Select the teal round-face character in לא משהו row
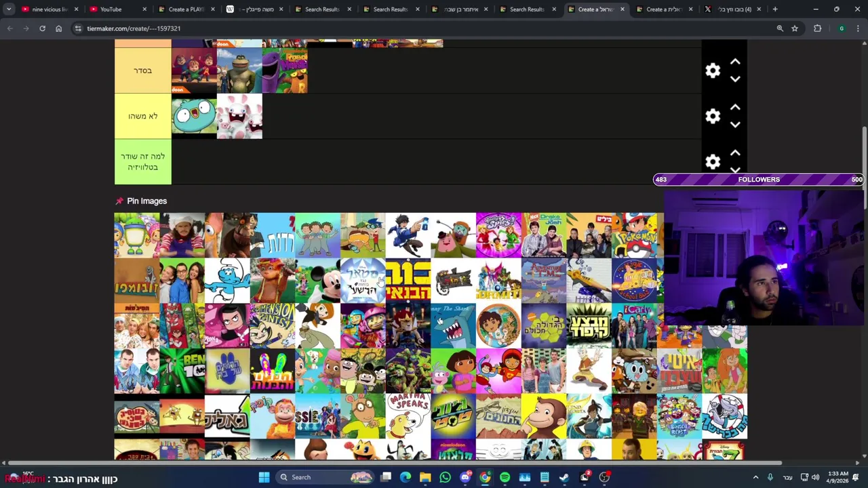Image resolution: width=868 pixels, height=488 pixels. pos(194,116)
